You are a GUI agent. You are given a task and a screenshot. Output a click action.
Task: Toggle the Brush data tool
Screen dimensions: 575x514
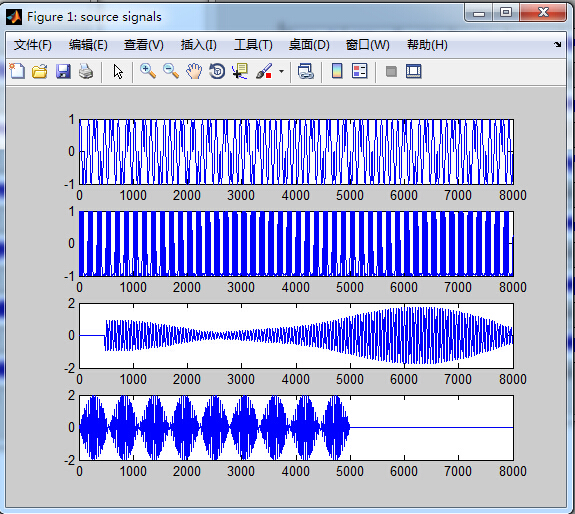(264, 71)
